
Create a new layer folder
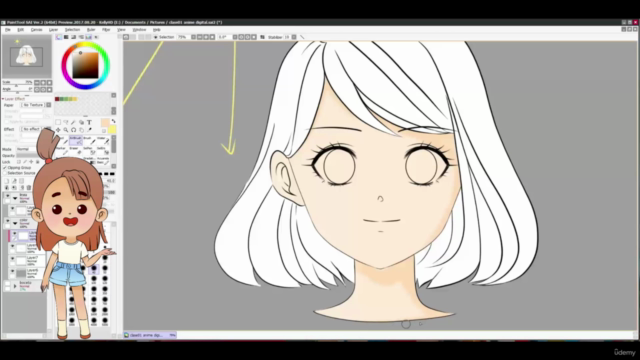(22, 181)
